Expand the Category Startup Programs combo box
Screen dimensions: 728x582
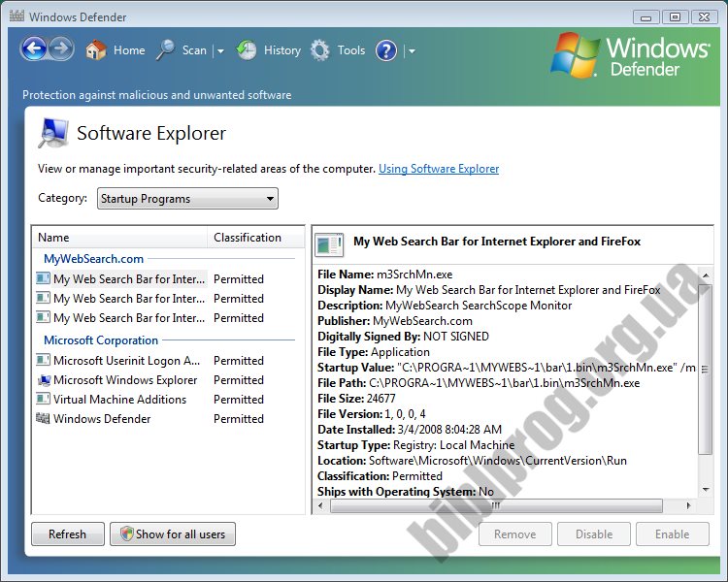pyautogui.click(x=187, y=199)
